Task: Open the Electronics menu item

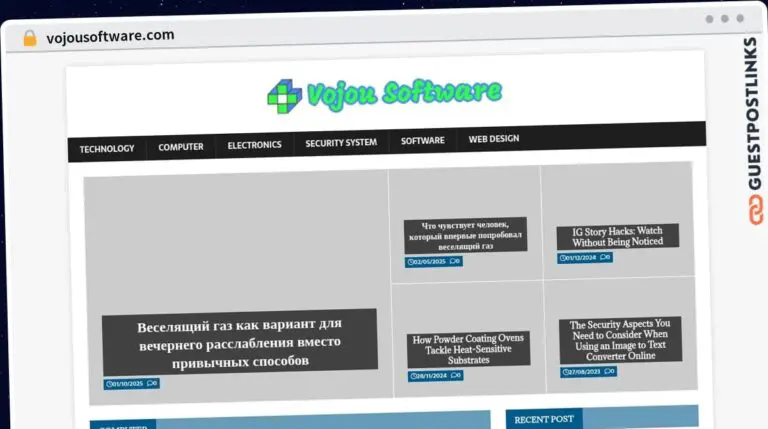Action: (x=254, y=145)
